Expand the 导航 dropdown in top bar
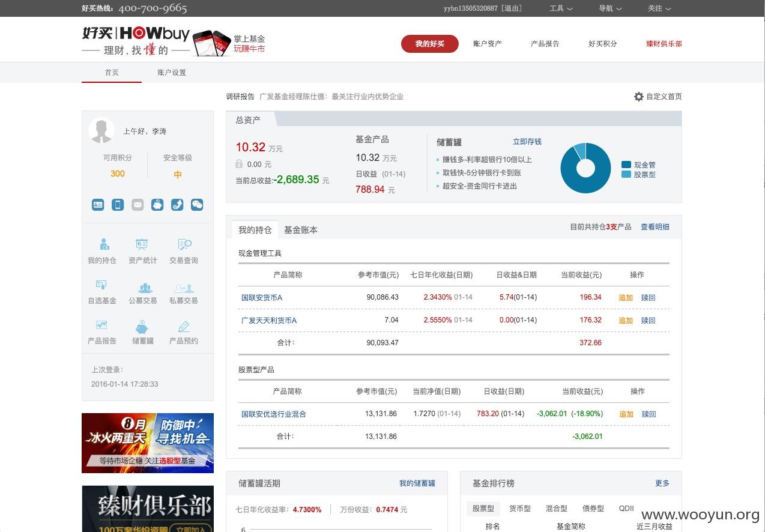The image size is (765, 532). (610, 8)
